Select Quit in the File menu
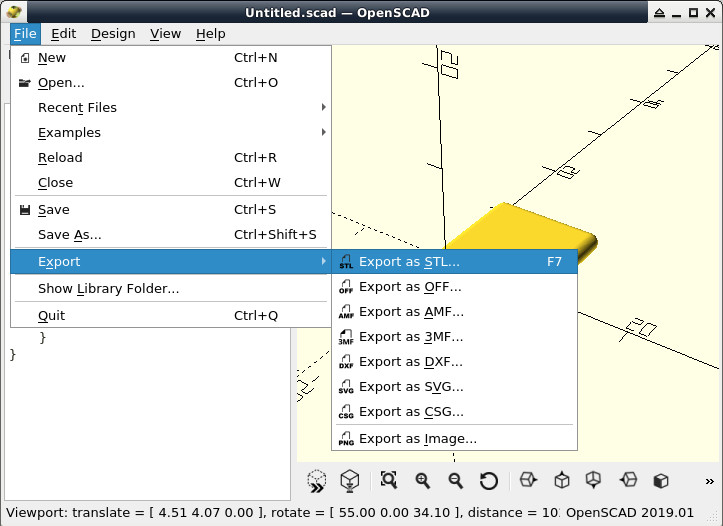 [171, 316]
